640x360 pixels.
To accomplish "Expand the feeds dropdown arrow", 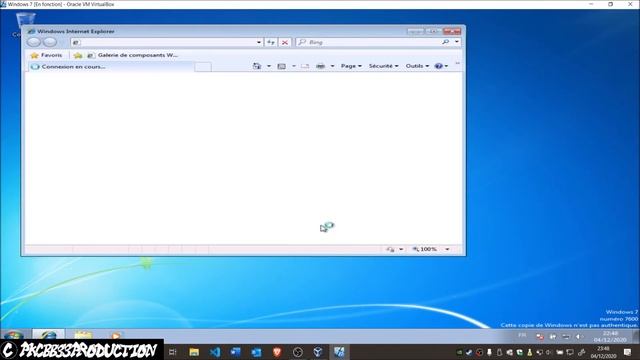I will (293, 66).
